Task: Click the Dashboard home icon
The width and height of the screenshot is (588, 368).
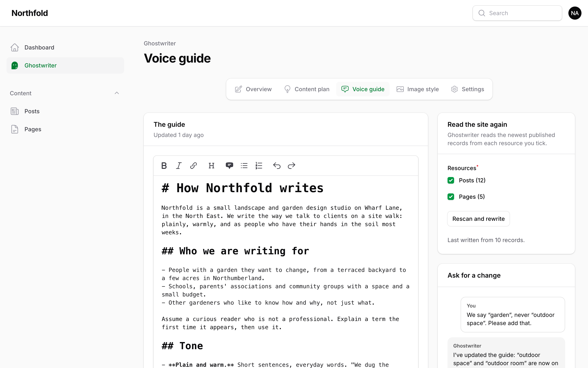Action: pyautogui.click(x=14, y=47)
